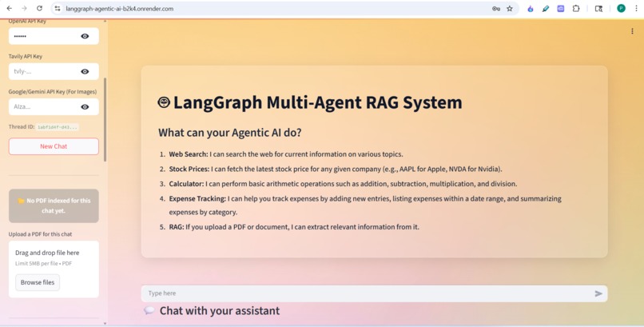Click the Tavily API Key field

(54, 71)
